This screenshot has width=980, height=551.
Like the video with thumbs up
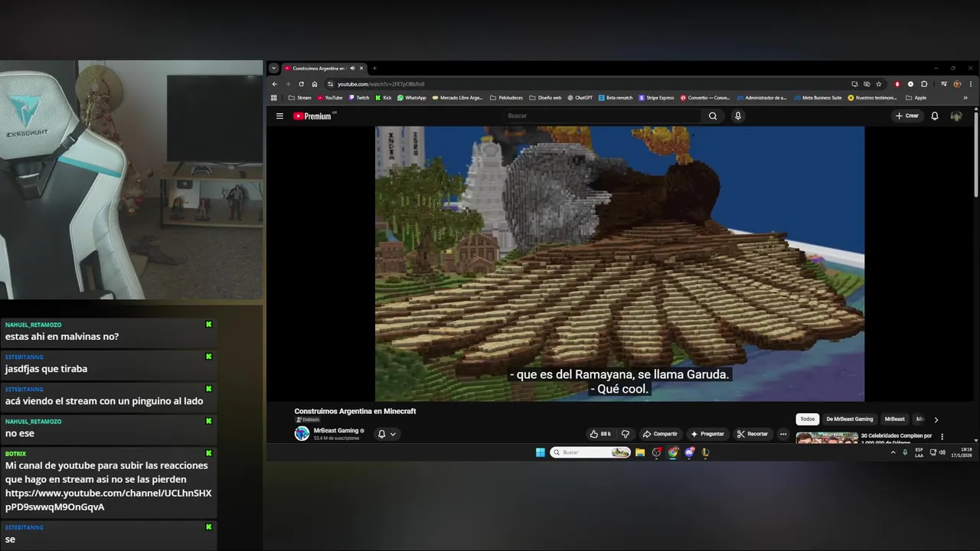pyautogui.click(x=600, y=434)
